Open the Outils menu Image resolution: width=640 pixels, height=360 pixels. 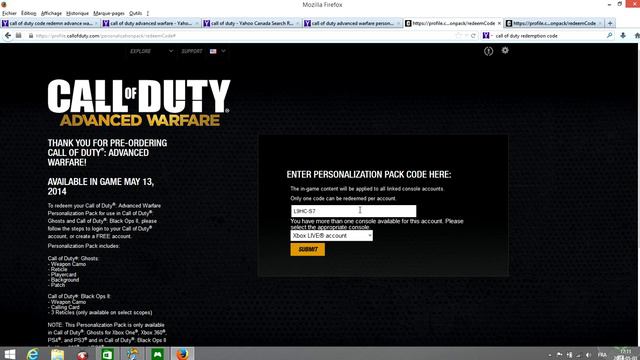pos(135,13)
